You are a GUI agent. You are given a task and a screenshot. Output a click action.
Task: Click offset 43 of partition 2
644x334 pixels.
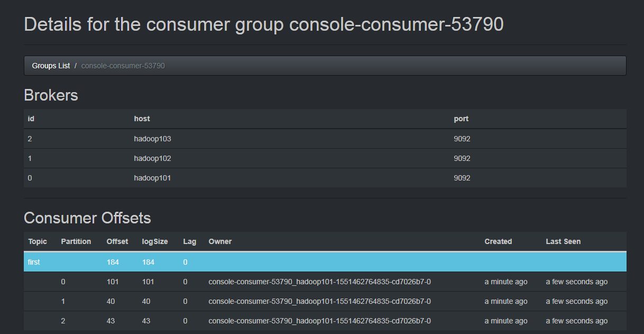[111, 321]
